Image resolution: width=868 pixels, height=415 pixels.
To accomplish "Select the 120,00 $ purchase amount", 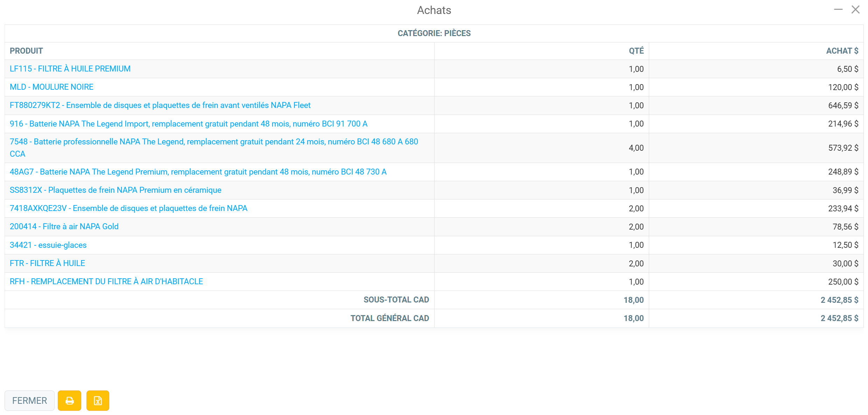I will [843, 87].
